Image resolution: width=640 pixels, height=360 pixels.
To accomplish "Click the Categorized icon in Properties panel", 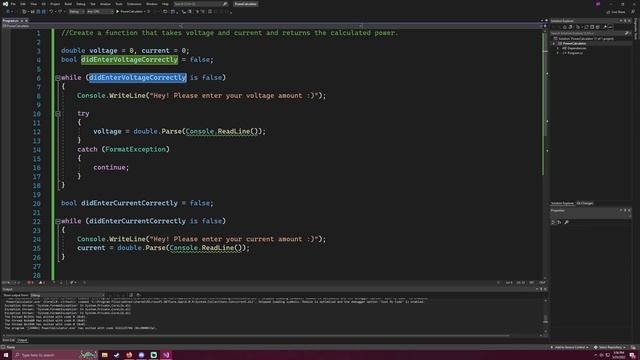I will point(553,222).
